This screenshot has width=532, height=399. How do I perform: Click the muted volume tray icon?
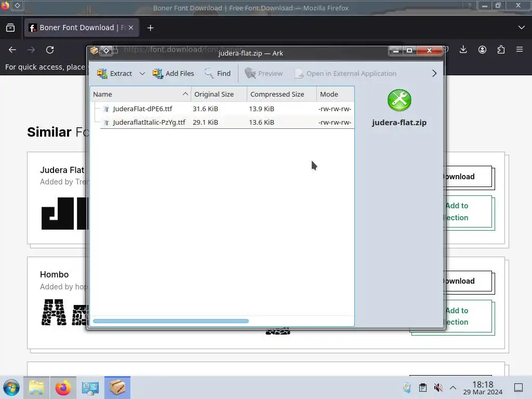point(438,388)
